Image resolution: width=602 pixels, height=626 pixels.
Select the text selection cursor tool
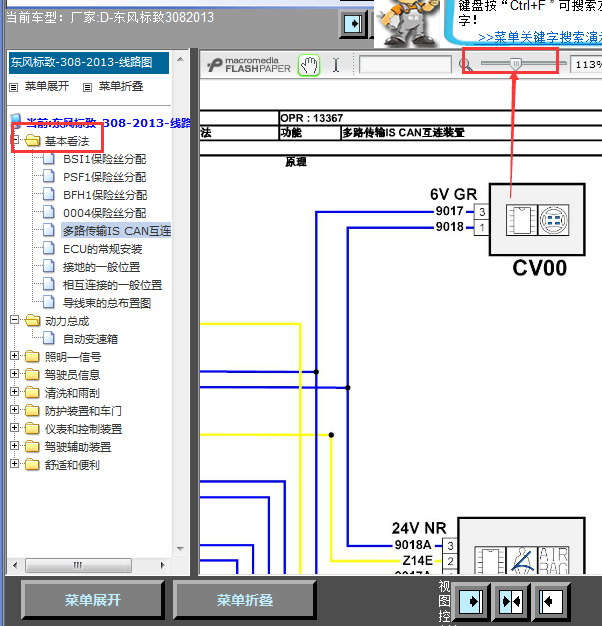tap(336, 65)
